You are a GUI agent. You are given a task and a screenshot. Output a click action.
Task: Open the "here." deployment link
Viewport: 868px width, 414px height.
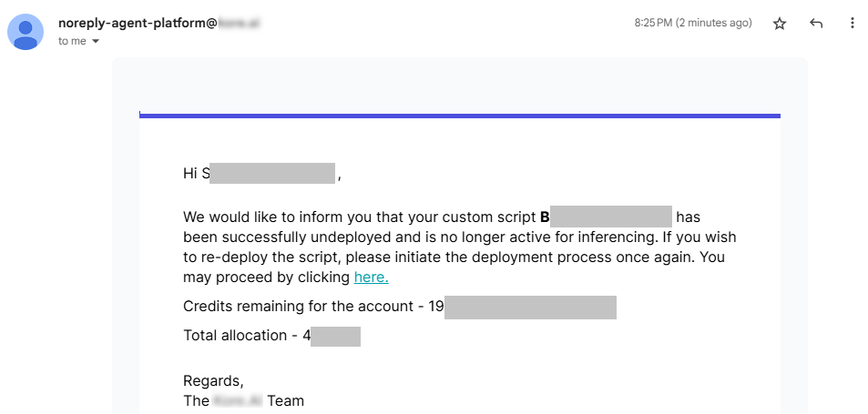click(371, 278)
